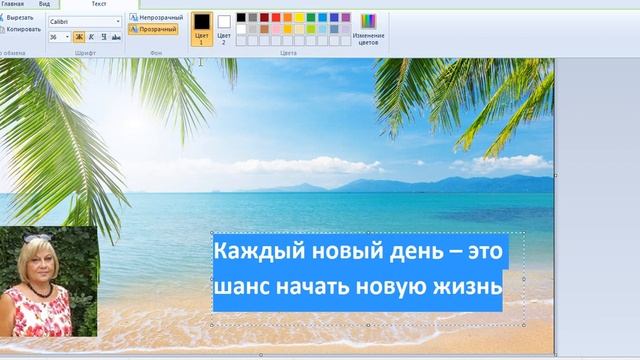Open the font size dropdown arrow

(x=67, y=37)
